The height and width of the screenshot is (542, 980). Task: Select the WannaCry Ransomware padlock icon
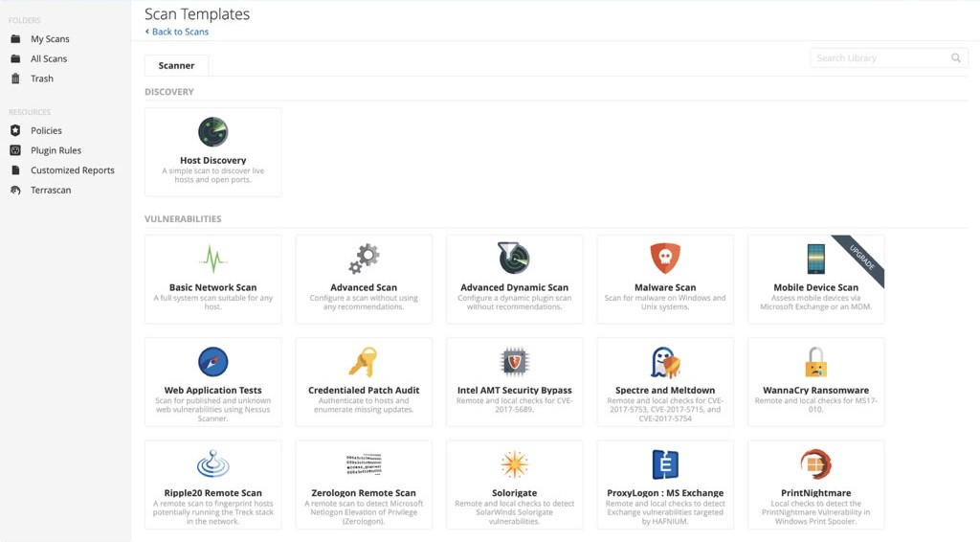click(x=815, y=361)
